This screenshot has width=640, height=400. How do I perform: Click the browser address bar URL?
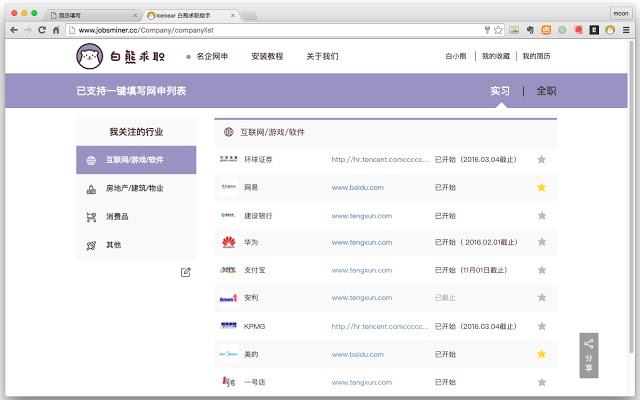point(146,30)
